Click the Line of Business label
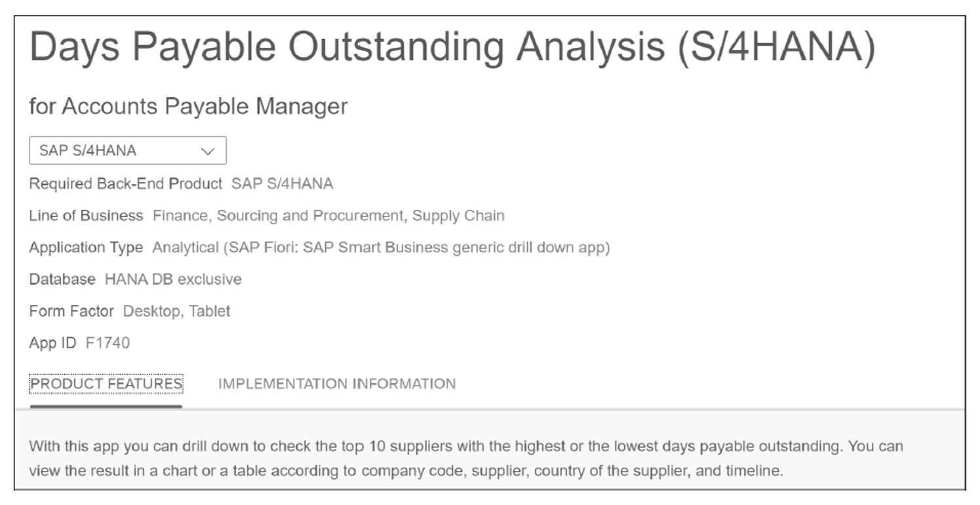 pos(86,215)
